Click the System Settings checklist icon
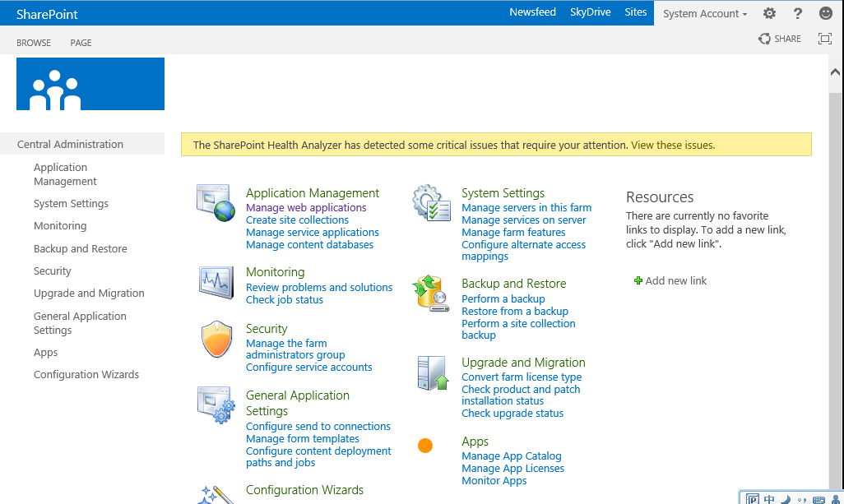Screen dimensions: 844x504 431,203
